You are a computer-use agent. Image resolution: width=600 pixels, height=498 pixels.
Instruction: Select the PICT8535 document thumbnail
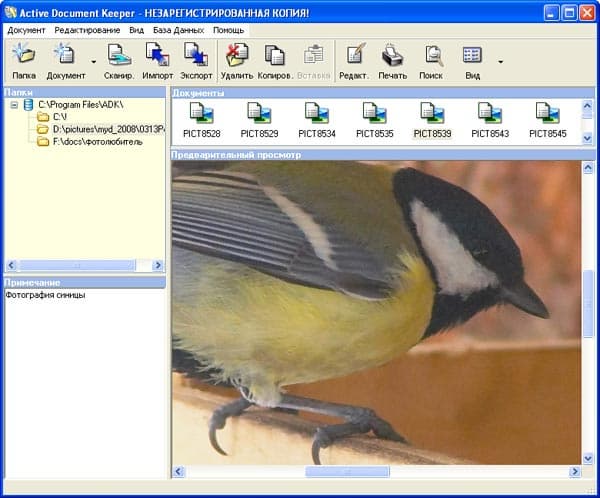(x=375, y=120)
